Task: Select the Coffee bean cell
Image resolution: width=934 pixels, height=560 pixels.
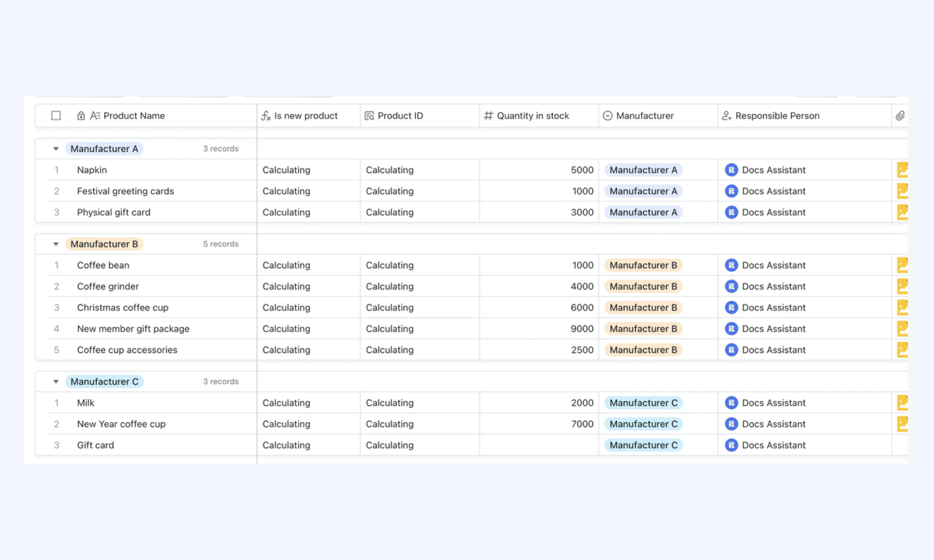Action: click(x=152, y=265)
